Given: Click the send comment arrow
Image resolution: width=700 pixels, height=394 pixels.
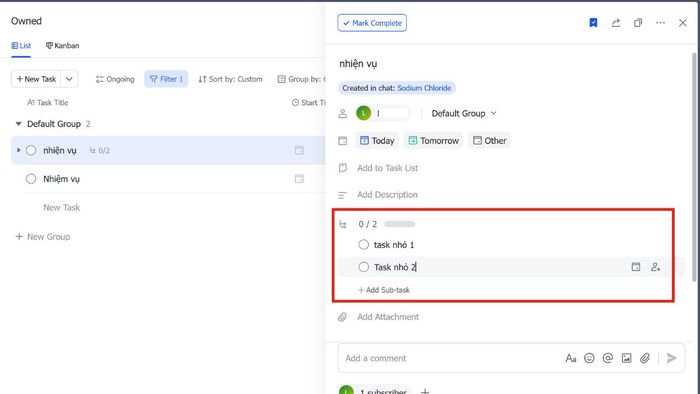Looking at the screenshot, I should [x=671, y=358].
